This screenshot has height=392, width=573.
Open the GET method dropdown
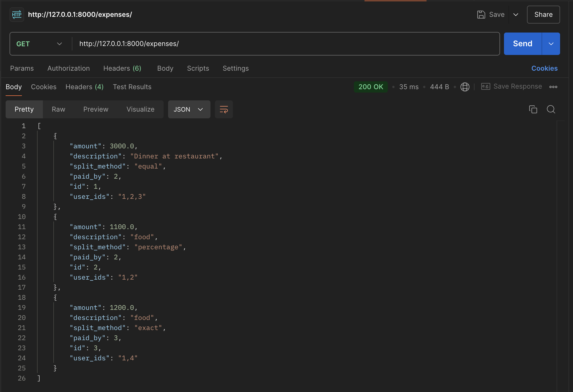click(x=39, y=44)
